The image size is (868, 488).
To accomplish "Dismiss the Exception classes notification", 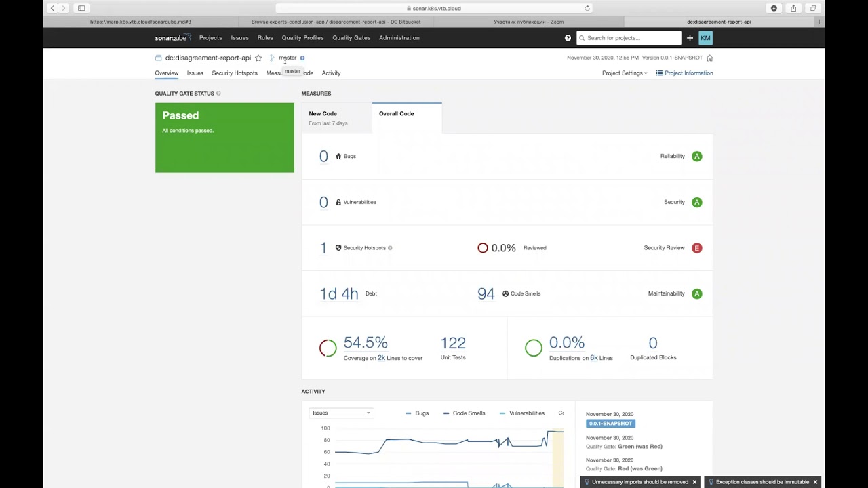I will pos(815,482).
